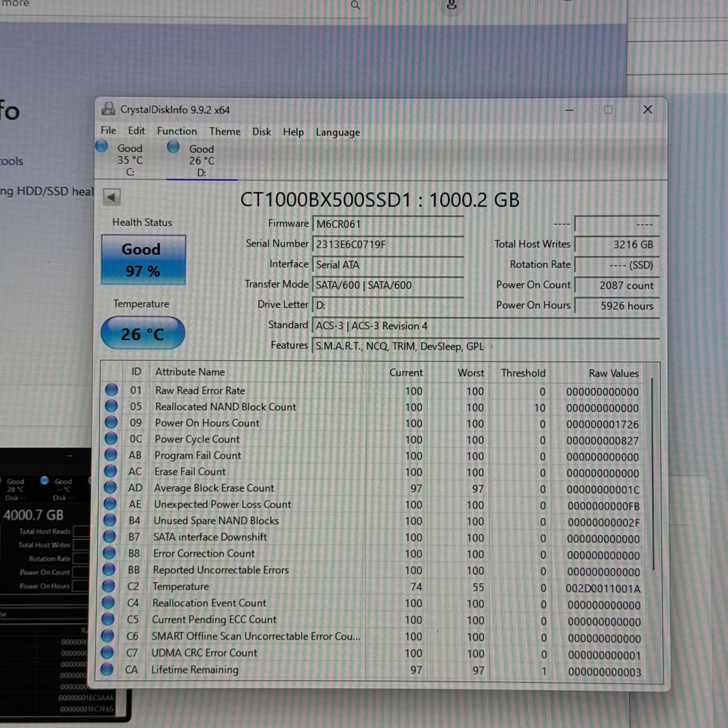Click status icon for Temperature attribute row
This screenshot has width=728, height=728.
click(x=108, y=586)
